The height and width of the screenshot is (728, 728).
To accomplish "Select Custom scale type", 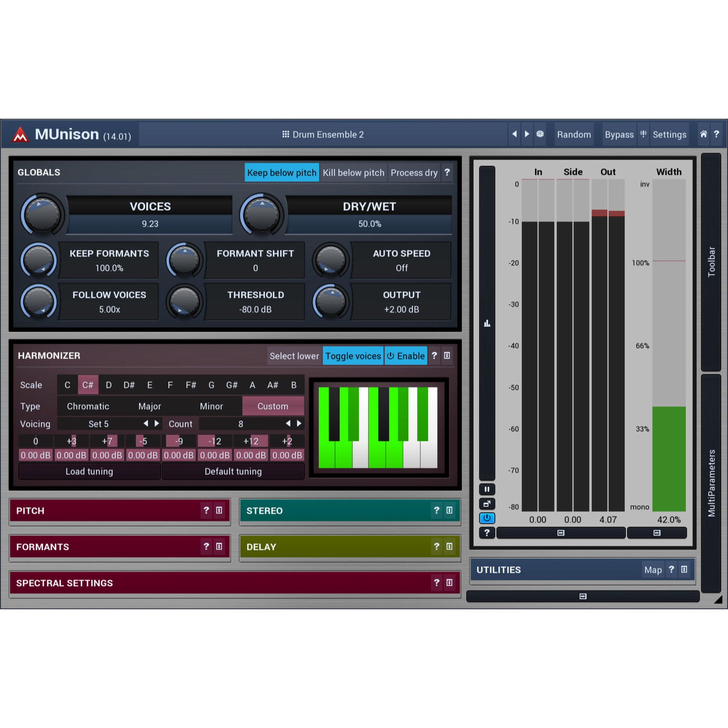I will (x=273, y=406).
